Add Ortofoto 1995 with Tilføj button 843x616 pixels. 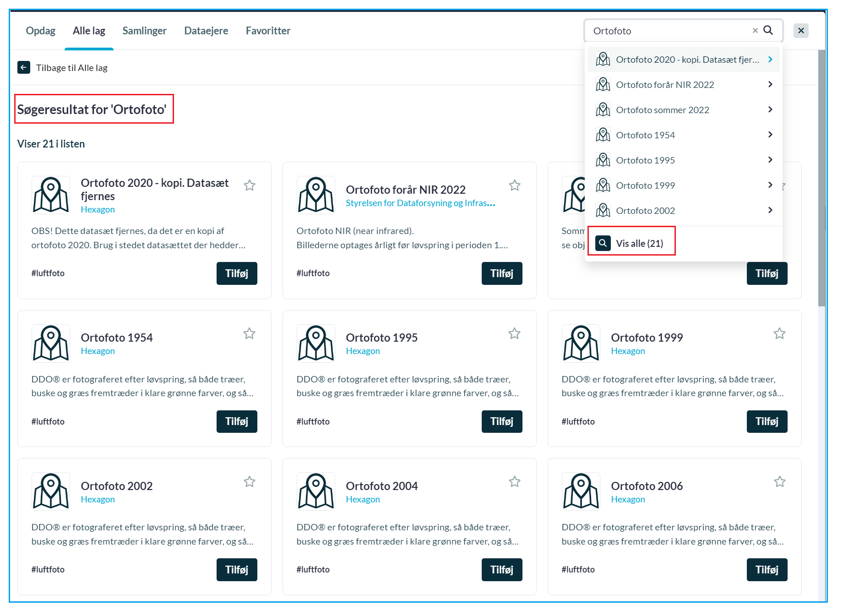[501, 421]
